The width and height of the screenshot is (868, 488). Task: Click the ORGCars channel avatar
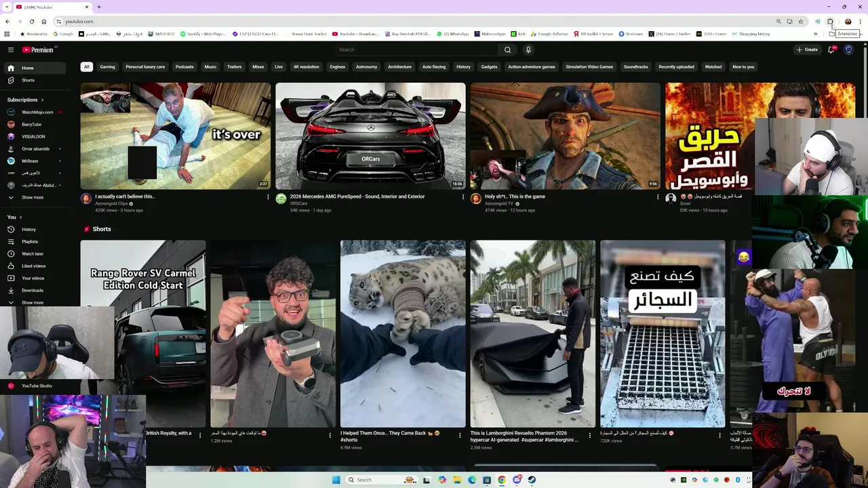(x=281, y=199)
